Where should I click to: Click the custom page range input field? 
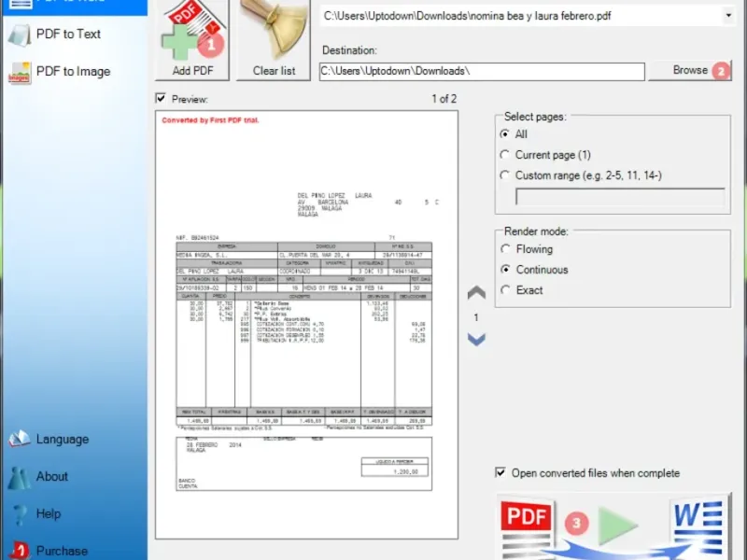point(620,197)
